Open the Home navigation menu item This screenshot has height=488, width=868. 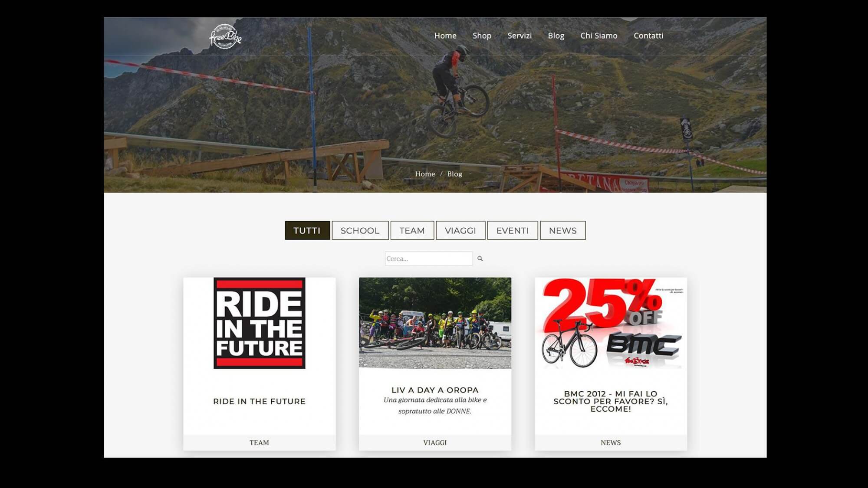445,36
